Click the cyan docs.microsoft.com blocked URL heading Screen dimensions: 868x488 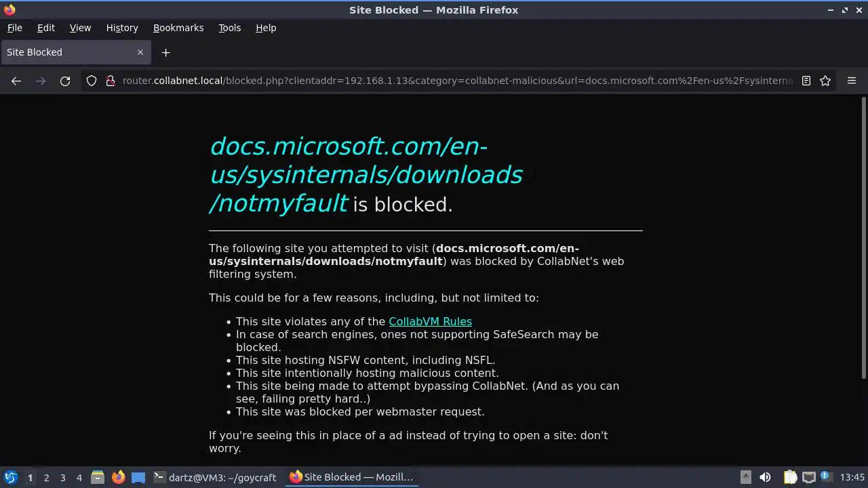pos(366,175)
